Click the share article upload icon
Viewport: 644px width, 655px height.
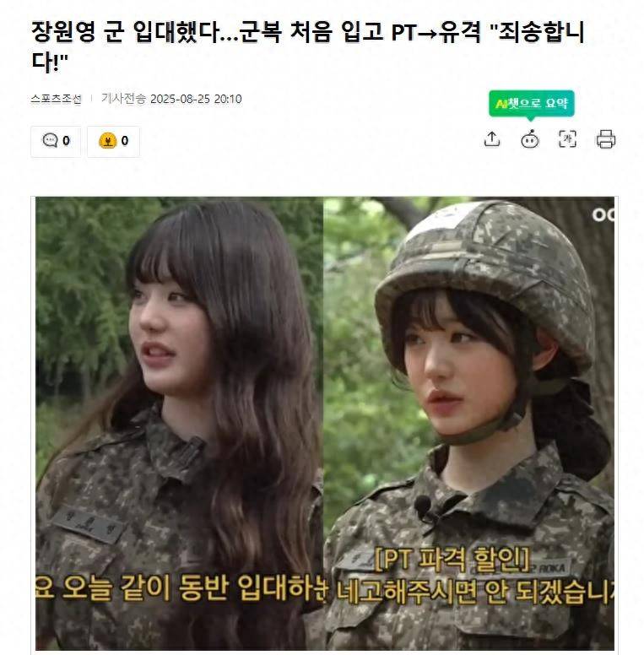click(492, 139)
